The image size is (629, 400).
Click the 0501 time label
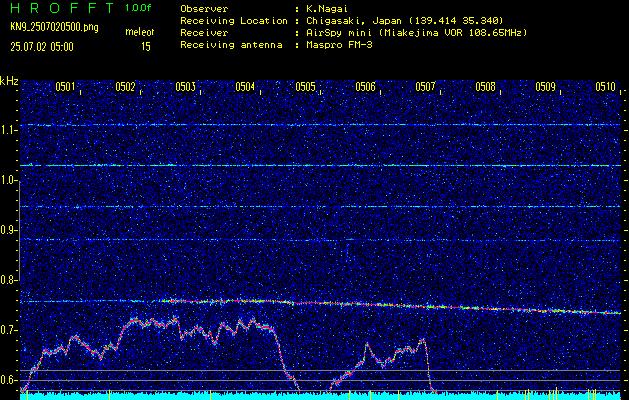(65, 87)
